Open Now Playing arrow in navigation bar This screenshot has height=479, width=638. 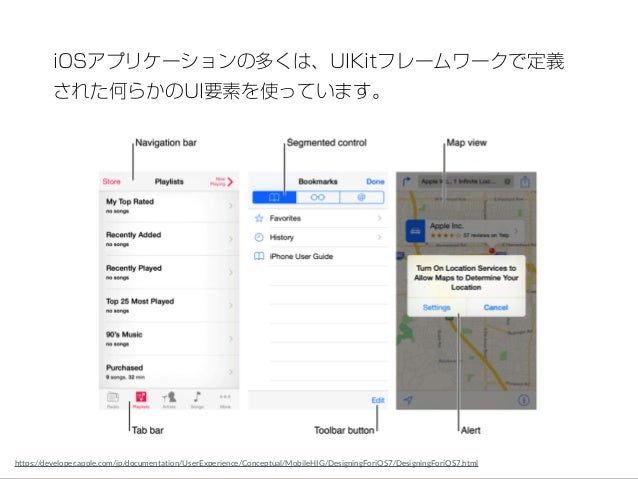(229, 182)
